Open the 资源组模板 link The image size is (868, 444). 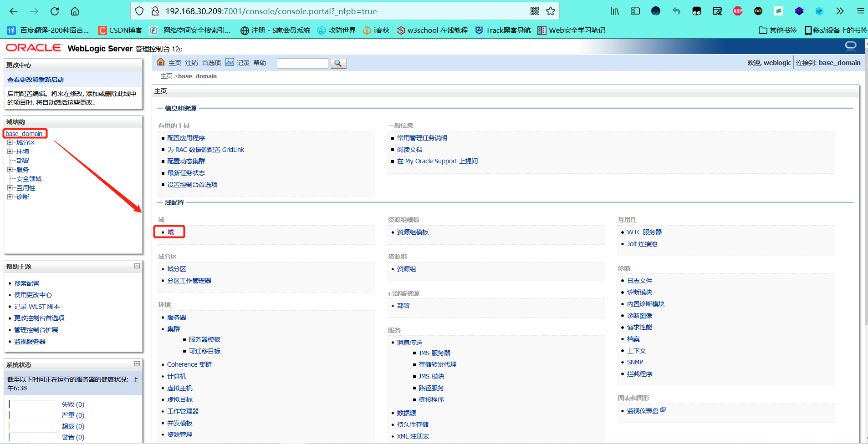pyautogui.click(x=413, y=232)
